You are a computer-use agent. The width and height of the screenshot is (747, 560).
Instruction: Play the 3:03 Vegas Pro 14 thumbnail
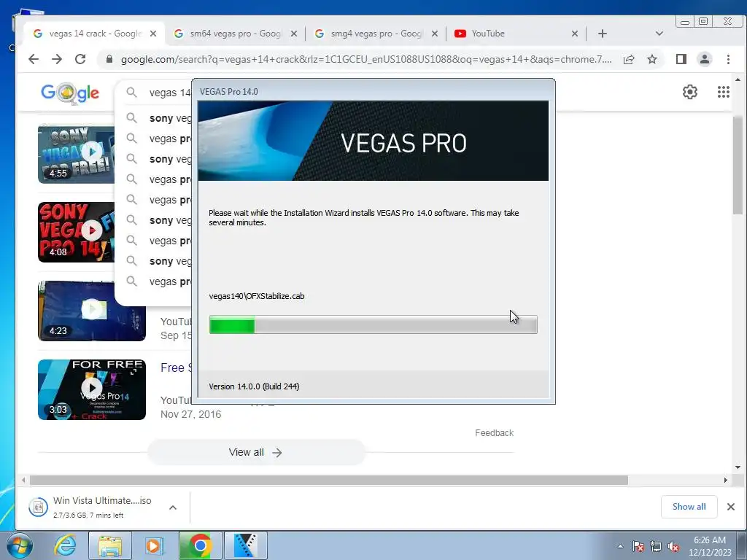pos(92,389)
